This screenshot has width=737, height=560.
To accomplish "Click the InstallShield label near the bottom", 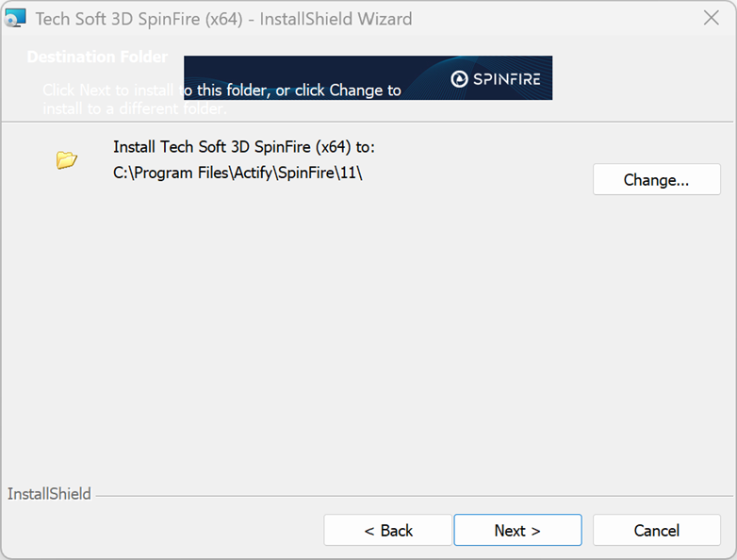I will coord(49,494).
